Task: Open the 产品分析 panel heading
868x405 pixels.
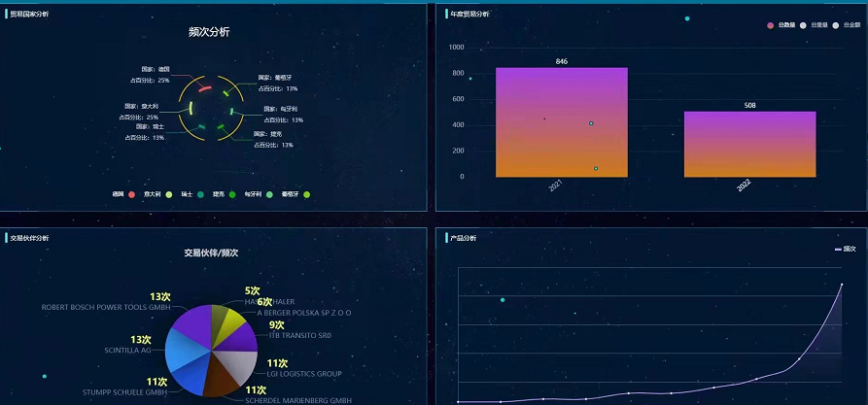Action: tap(461, 238)
